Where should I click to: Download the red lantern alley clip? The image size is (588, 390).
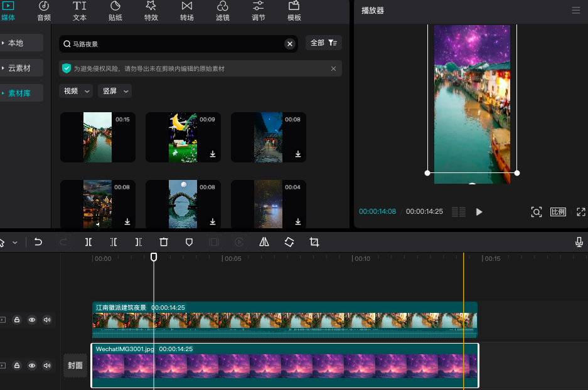coord(297,154)
